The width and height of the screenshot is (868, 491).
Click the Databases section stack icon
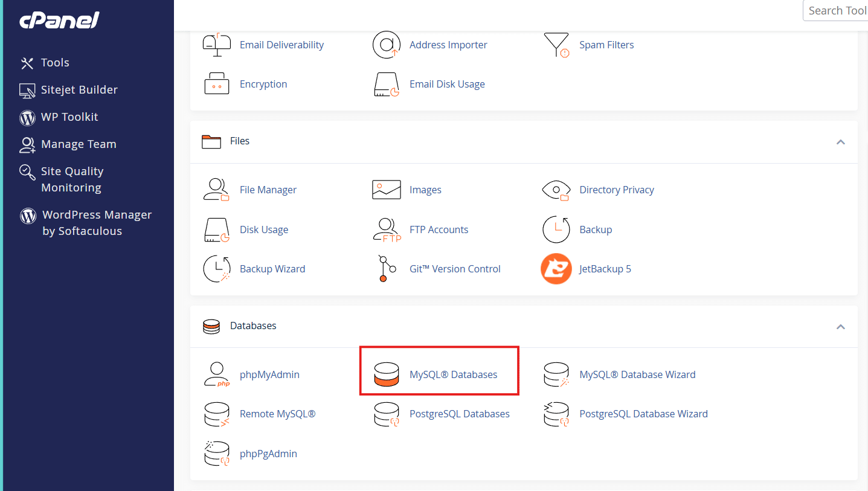tap(211, 326)
